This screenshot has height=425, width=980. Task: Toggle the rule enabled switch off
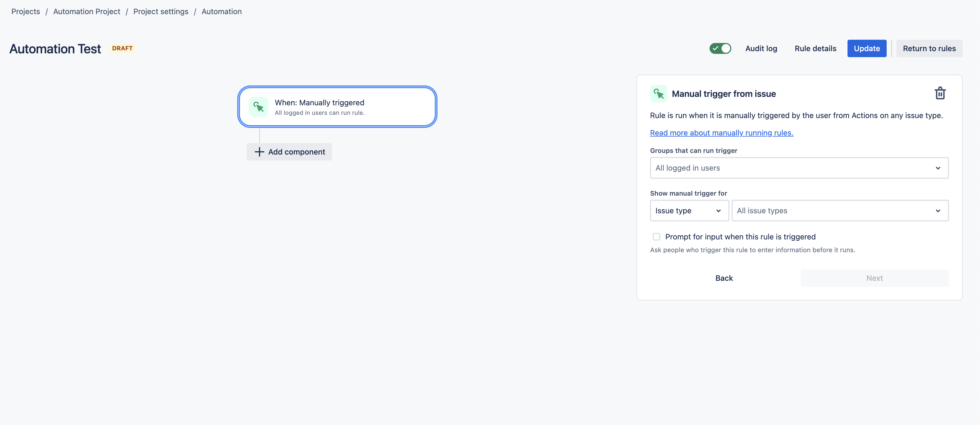(720, 48)
